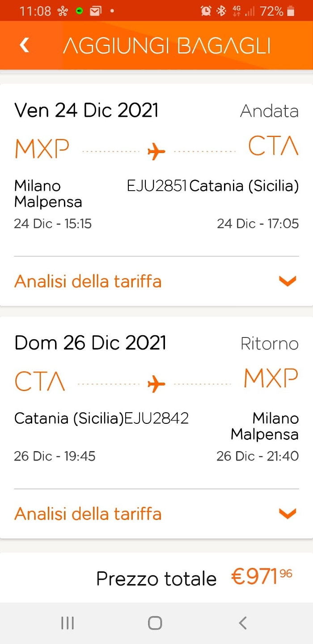Open 'Analisi della tariffa' for the 24 Dic flight
Viewport: 313px width, 644px height.
[x=88, y=281]
